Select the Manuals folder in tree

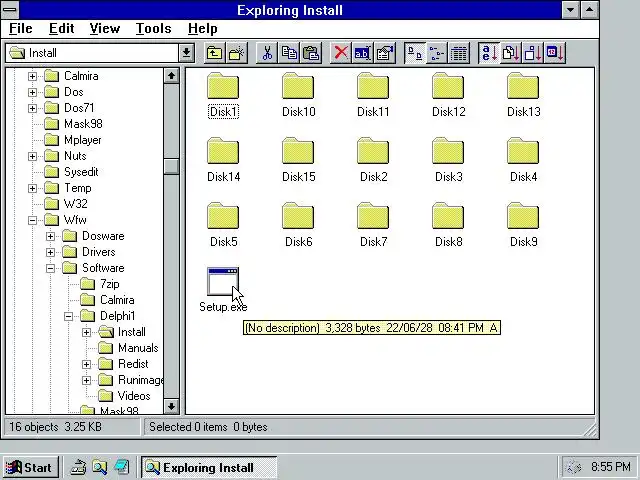[x=128, y=348]
